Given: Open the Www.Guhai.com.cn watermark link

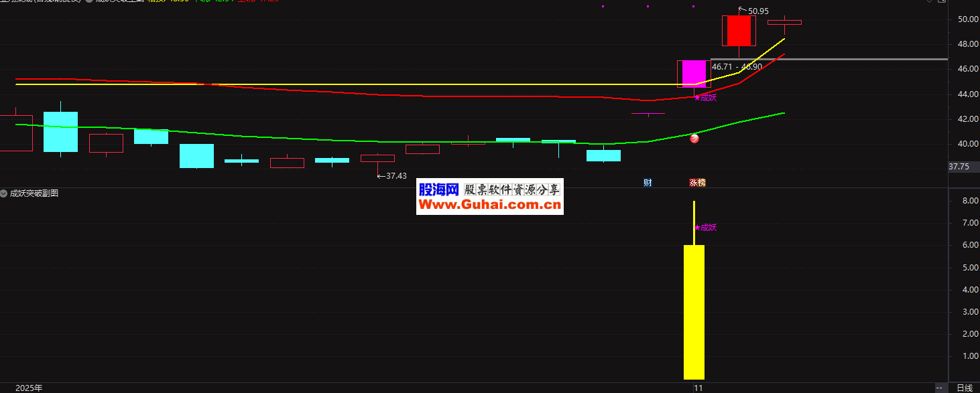Looking at the screenshot, I should (489, 205).
